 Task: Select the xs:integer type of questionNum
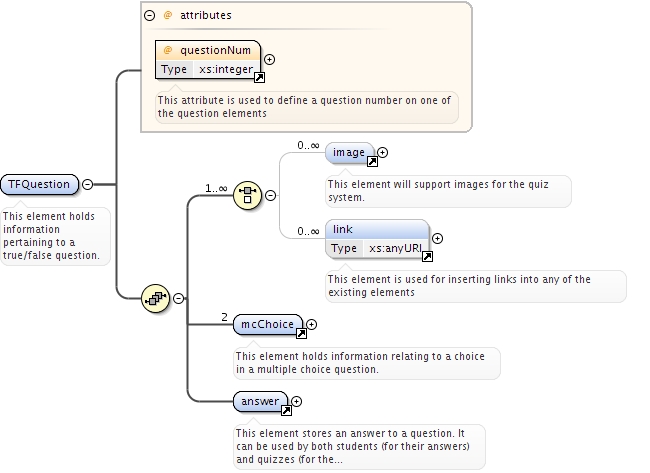tap(226, 69)
